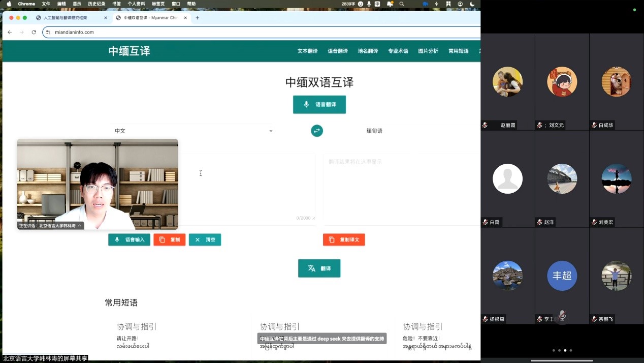Open the 历史记录 menu in menu bar
This screenshot has height=363, width=644.
(x=96, y=4)
